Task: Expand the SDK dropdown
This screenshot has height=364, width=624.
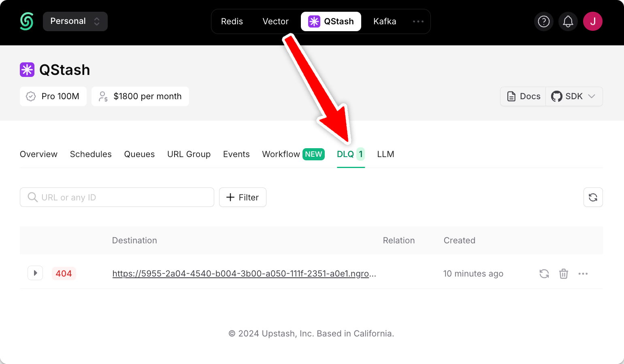Action: (574, 96)
